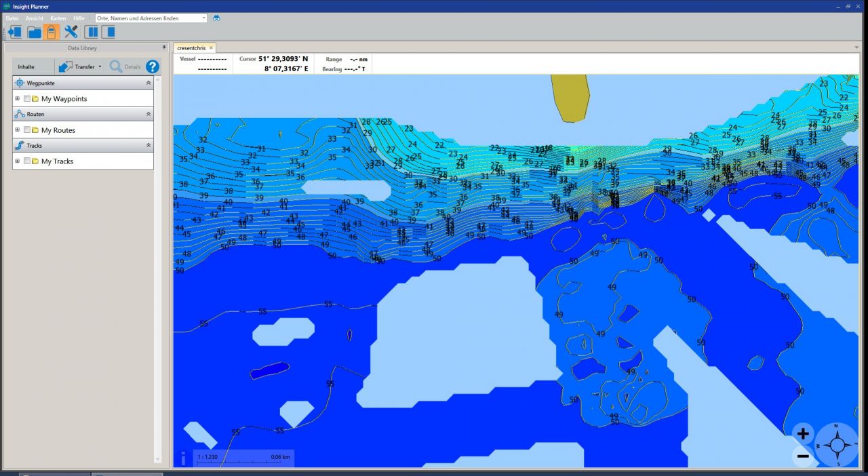Click the import arrow toolbar icon
Image resolution: width=868 pixels, height=476 pixels.
[x=14, y=32]
